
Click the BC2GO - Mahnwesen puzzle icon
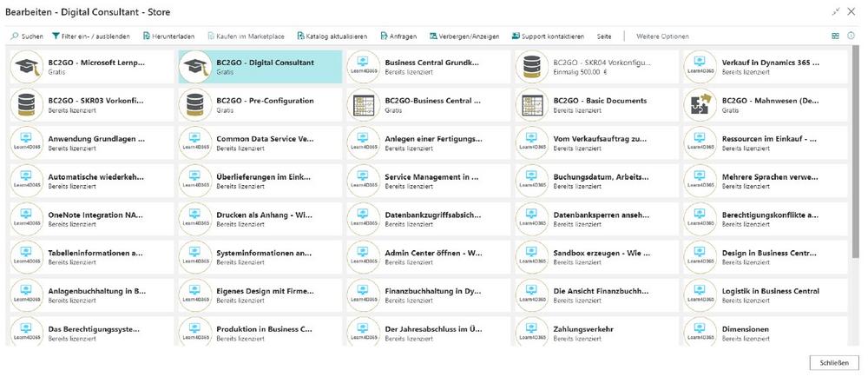pos(700,105)
